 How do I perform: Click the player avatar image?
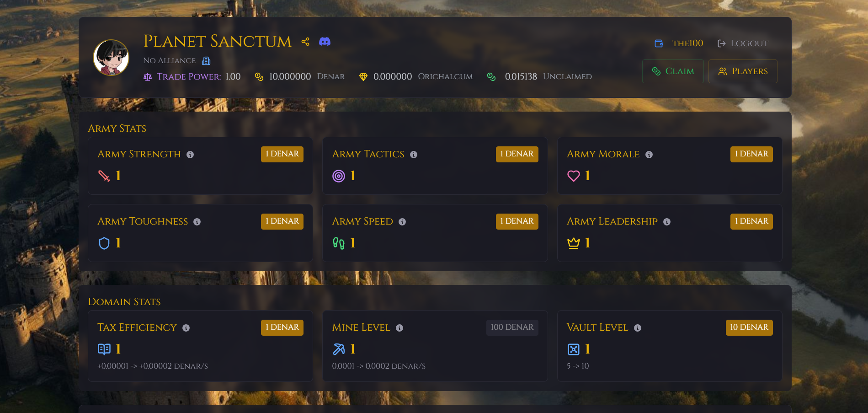click(x=111, y=58)
